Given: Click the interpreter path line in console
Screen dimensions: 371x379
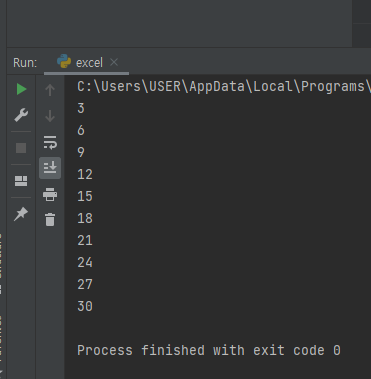Looking at the screenshot, I should coord(224,87).
